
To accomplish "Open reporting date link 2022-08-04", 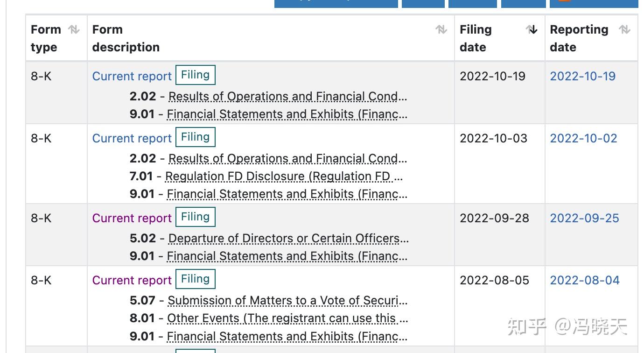I will click(x=585, y=281).
